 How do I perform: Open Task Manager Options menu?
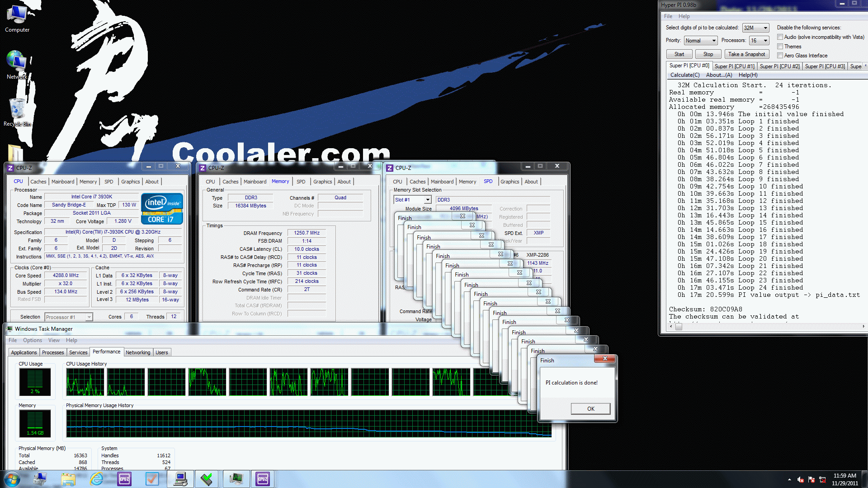click(33, 340)
